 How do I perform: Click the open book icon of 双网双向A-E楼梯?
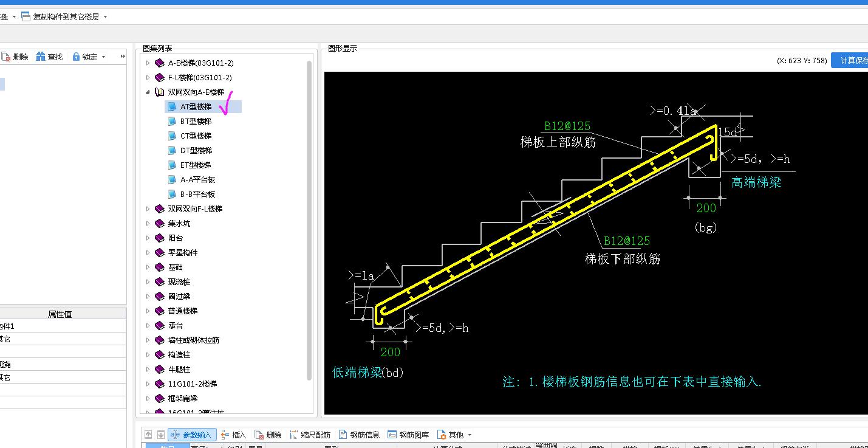[x=160, y=92]
